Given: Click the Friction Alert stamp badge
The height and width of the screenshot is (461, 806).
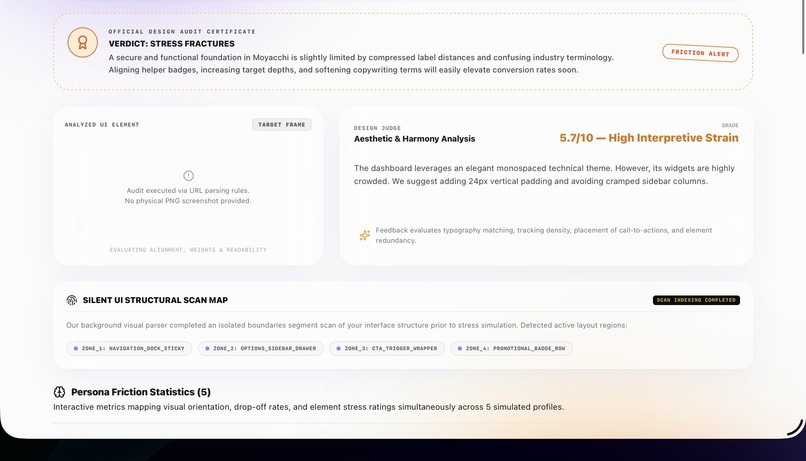Looking at the screenshot, I should coord(700,53).
